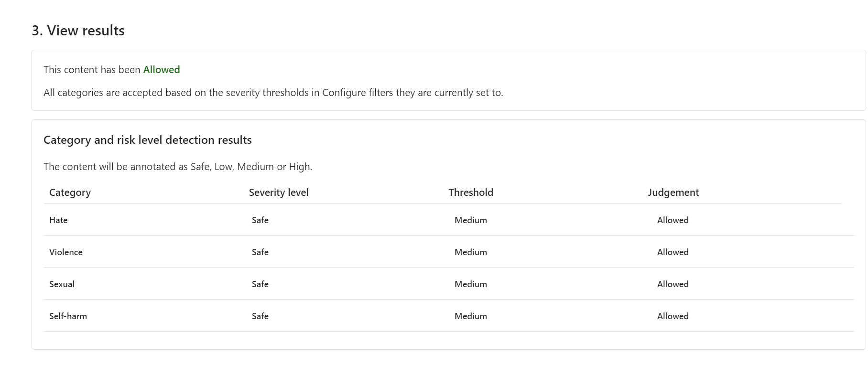Click the sentence about Configure filters thresholds

pyautogui.click(x=273, y=93)
